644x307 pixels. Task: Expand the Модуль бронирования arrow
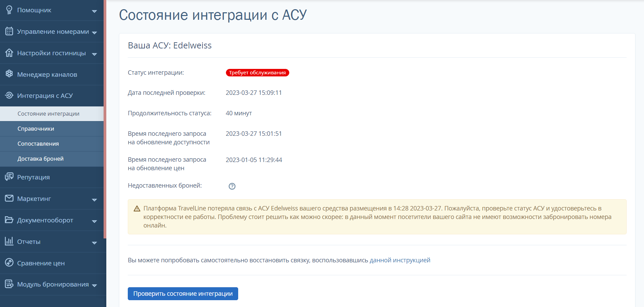click(94, 286)
